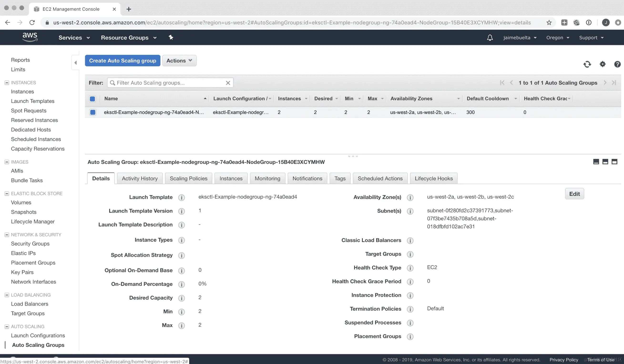Viewport: 624px width, 364px height.
Task: Click info icon next to Launch Template
Action: tap(182, 198)
